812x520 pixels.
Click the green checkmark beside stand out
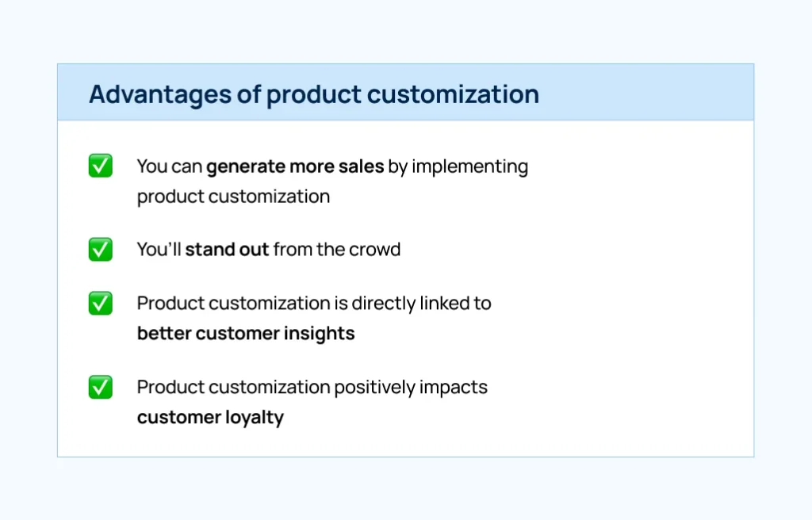101,250
